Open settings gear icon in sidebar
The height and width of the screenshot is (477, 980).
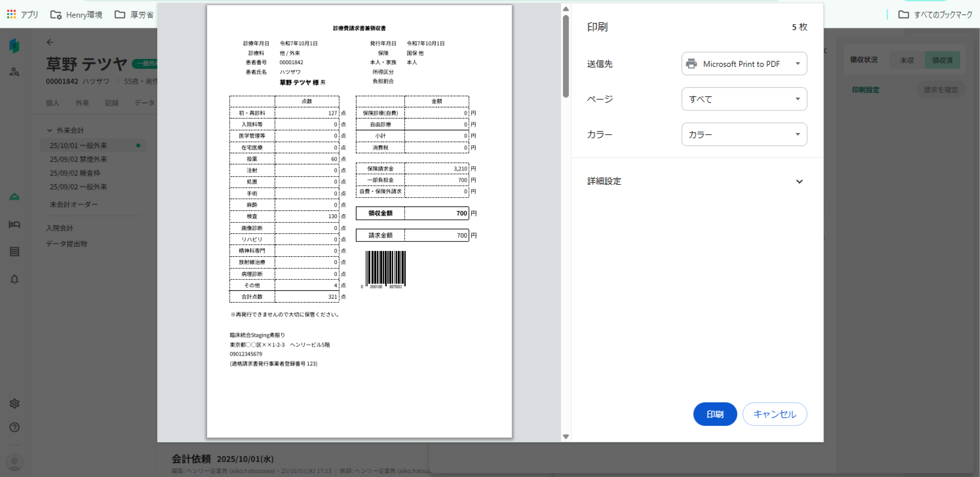(x=15, y=403)
